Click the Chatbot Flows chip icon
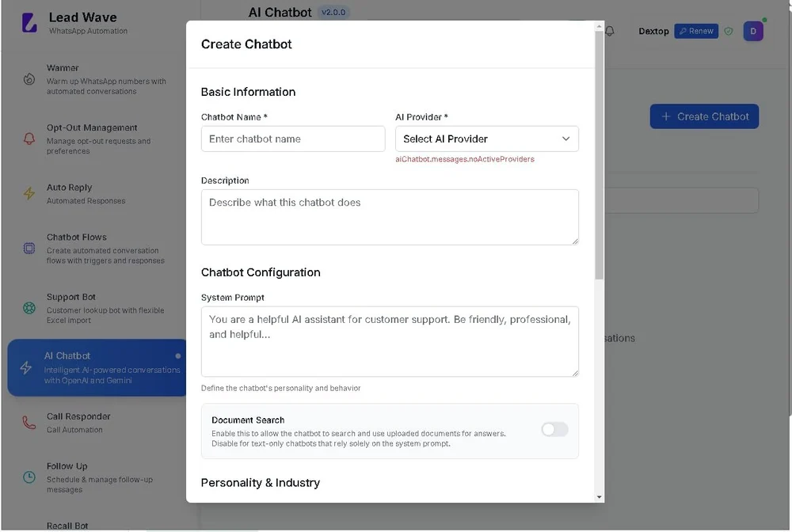 (x=29, y=249)
